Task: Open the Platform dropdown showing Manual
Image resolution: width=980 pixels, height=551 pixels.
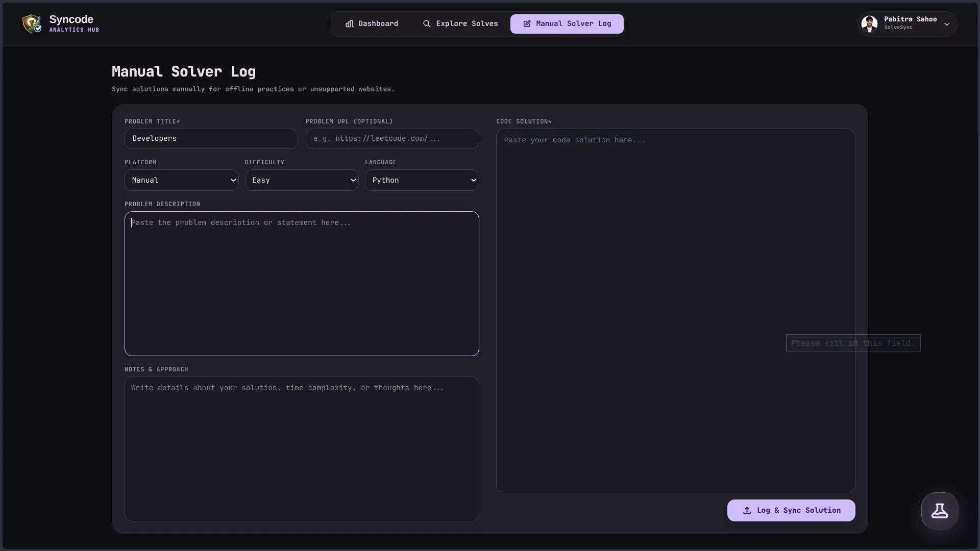Action: tap(182, 180)
